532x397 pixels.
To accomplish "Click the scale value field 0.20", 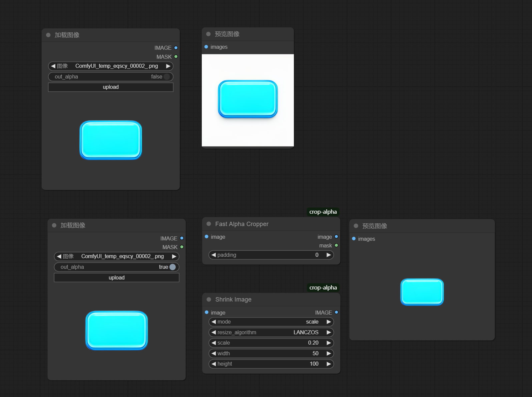I will tap(271, 343).
